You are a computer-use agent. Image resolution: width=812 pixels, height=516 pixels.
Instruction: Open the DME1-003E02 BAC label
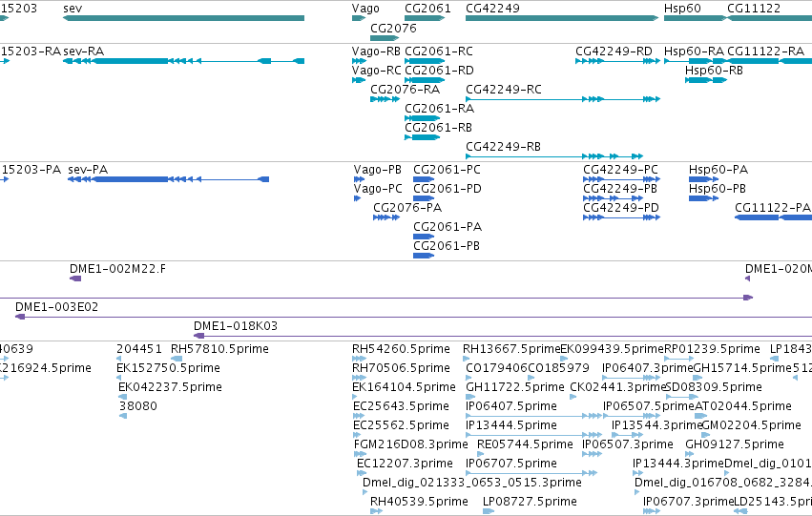click(x=56, y=307)
